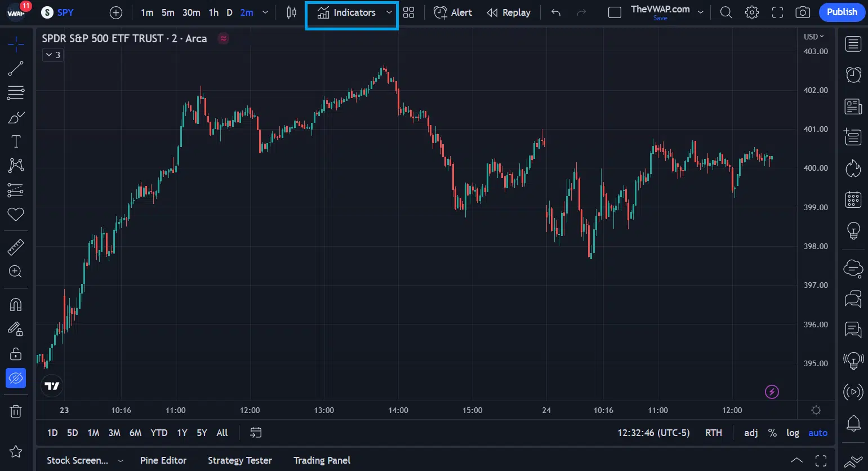Image resolution: width=868 pixels, height=471 pixels.
Task: Open the watchlist panel icon
Action: point(853,44)
